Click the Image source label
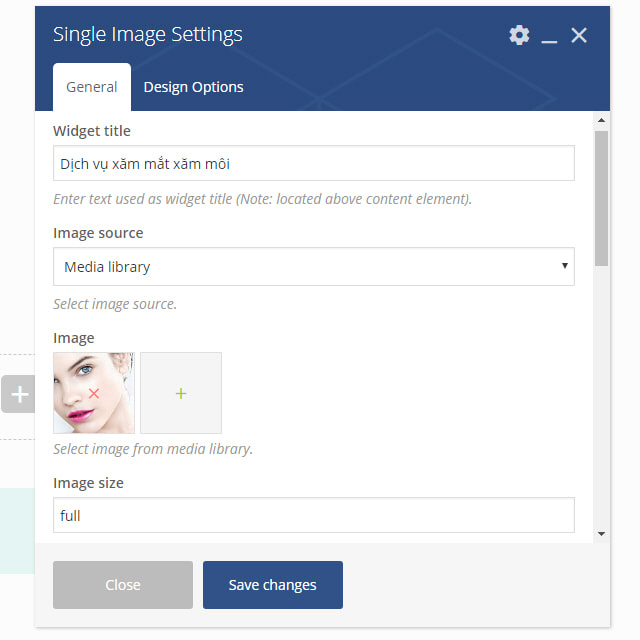 pos(98,233)
